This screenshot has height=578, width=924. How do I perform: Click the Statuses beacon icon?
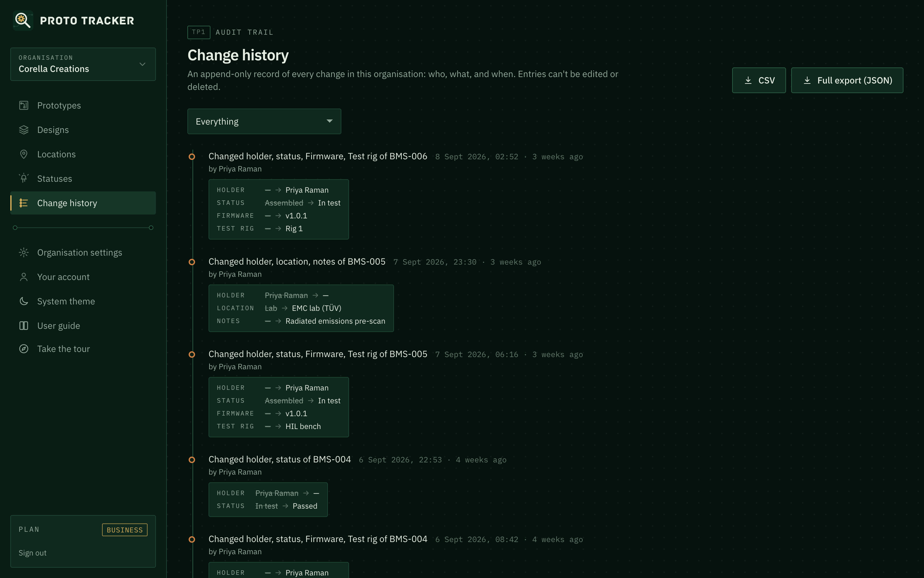(24, 178)
